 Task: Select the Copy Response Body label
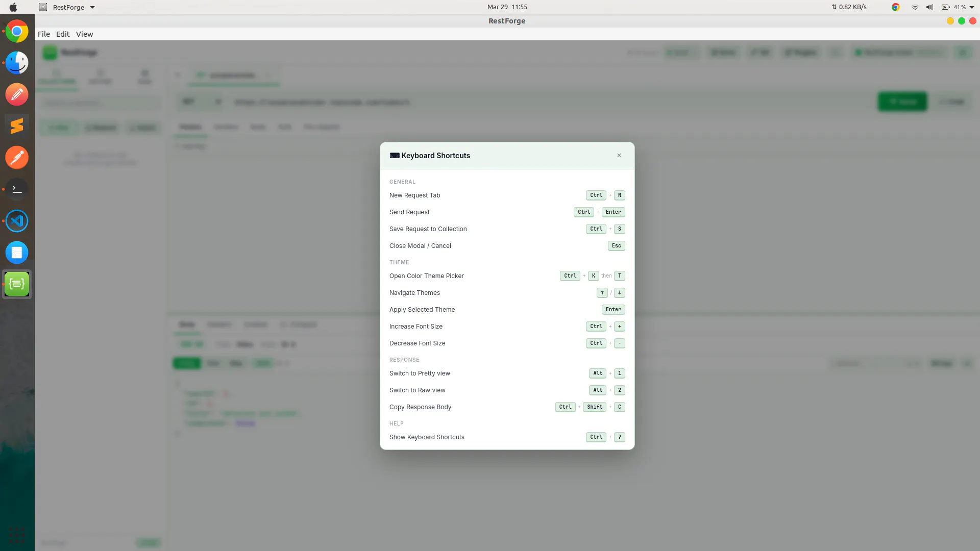point(421,407)
